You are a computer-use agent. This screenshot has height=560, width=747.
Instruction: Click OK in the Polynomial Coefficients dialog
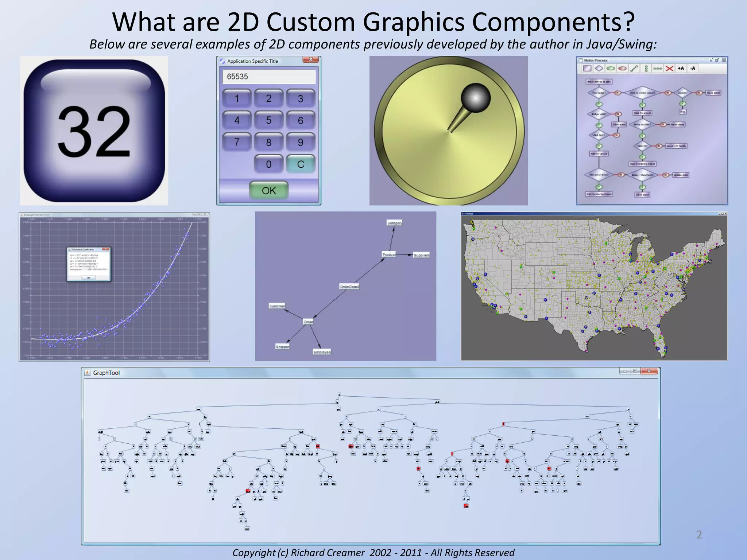point(88,278)
